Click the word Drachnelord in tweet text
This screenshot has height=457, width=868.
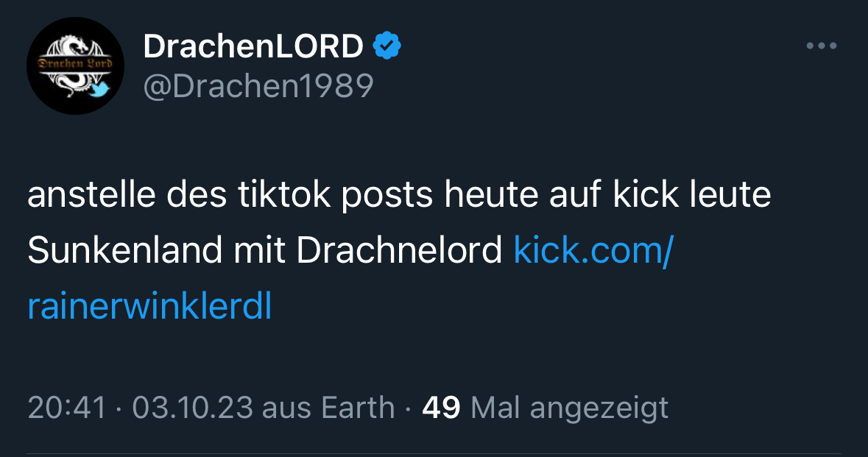click(x=398, y=250)
